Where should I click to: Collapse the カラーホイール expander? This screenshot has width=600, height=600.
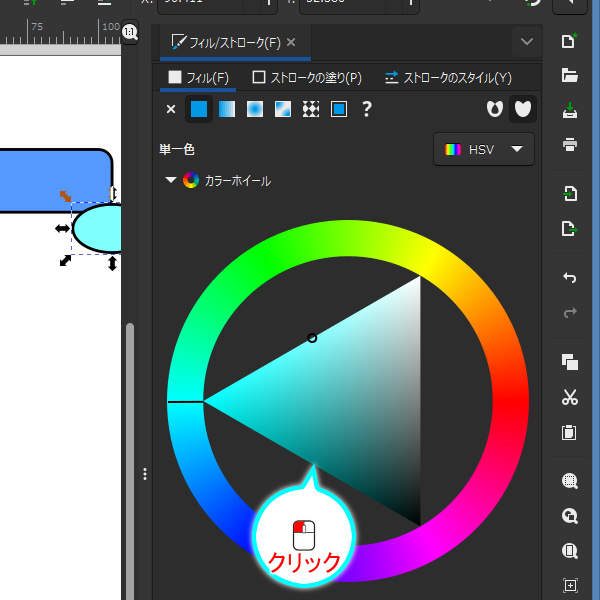[171, 180]
